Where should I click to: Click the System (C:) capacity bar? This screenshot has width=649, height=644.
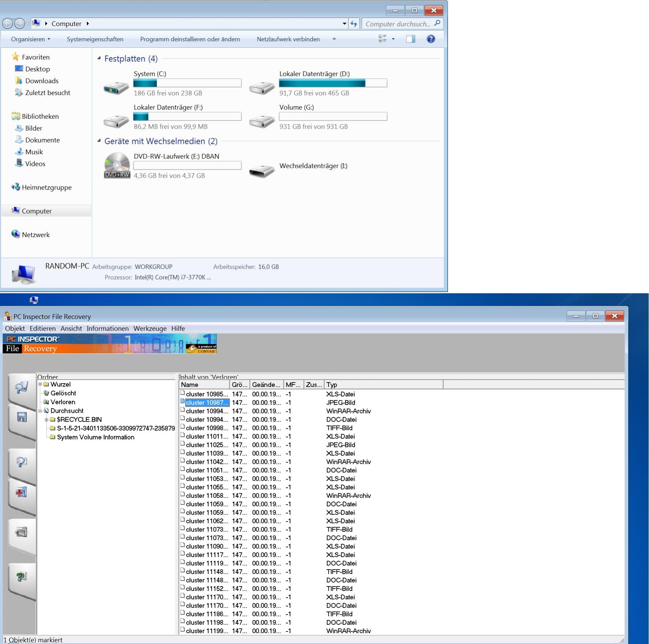tap(187, 83)
